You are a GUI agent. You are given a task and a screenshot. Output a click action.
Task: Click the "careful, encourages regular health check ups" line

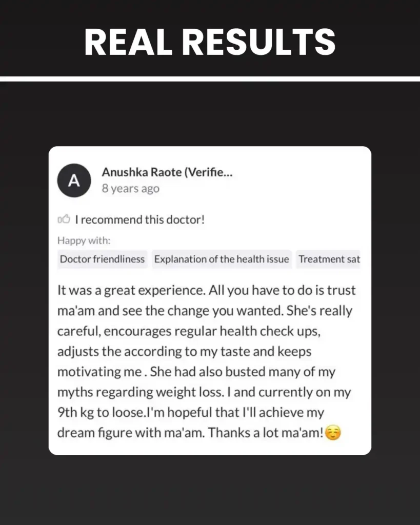coord(189,331)
